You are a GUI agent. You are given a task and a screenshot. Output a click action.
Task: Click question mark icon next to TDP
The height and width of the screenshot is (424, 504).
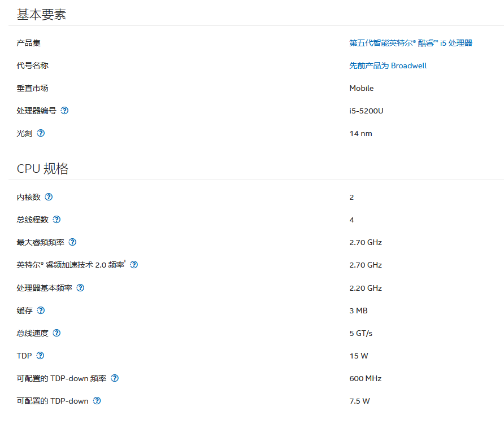(40, 356)
